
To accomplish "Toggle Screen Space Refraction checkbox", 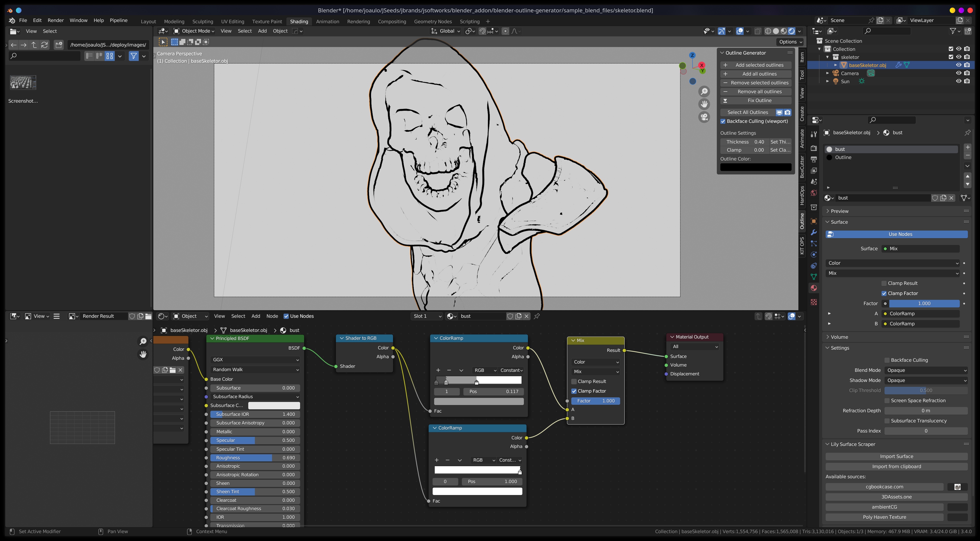I will 887,400.
